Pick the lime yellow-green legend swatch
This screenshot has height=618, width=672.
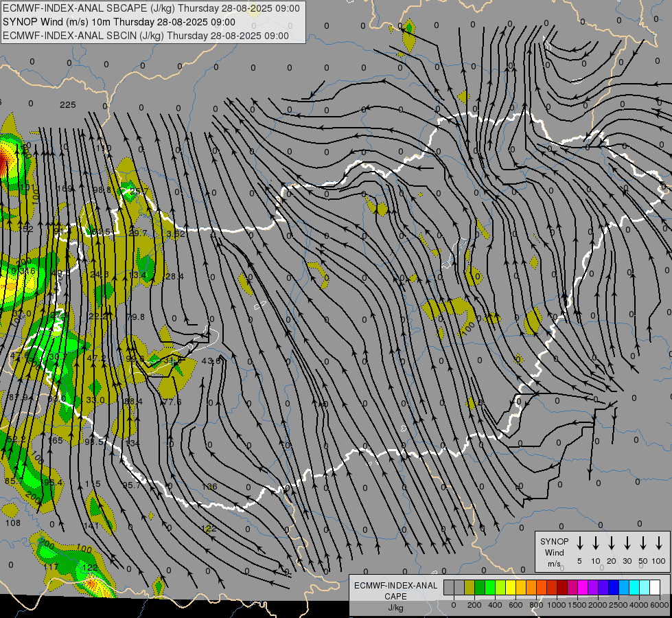pos(500,587)
